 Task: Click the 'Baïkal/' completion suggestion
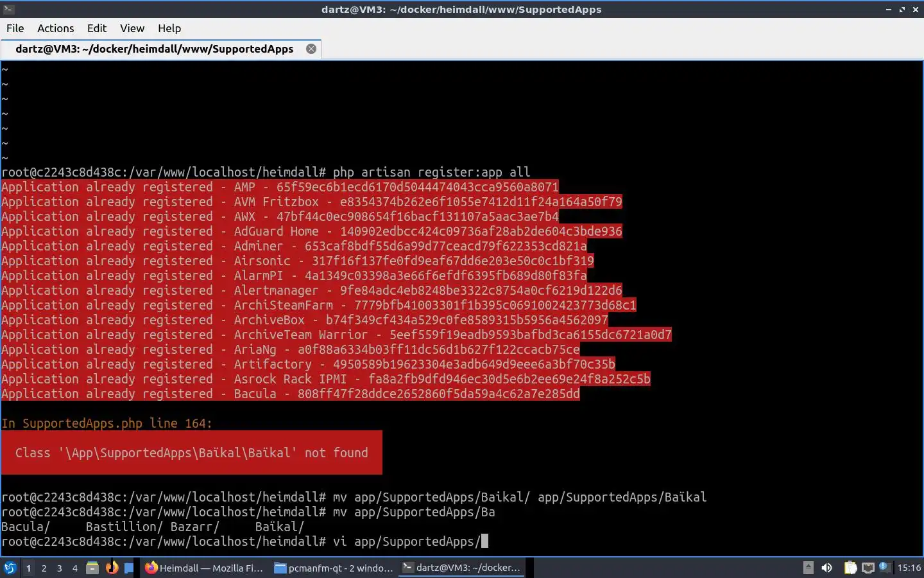pyautogui.click(x=280, y=527)
